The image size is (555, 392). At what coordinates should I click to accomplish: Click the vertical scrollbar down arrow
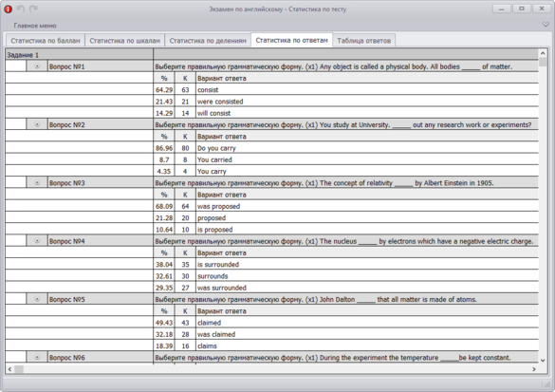[x=543, y=361]
